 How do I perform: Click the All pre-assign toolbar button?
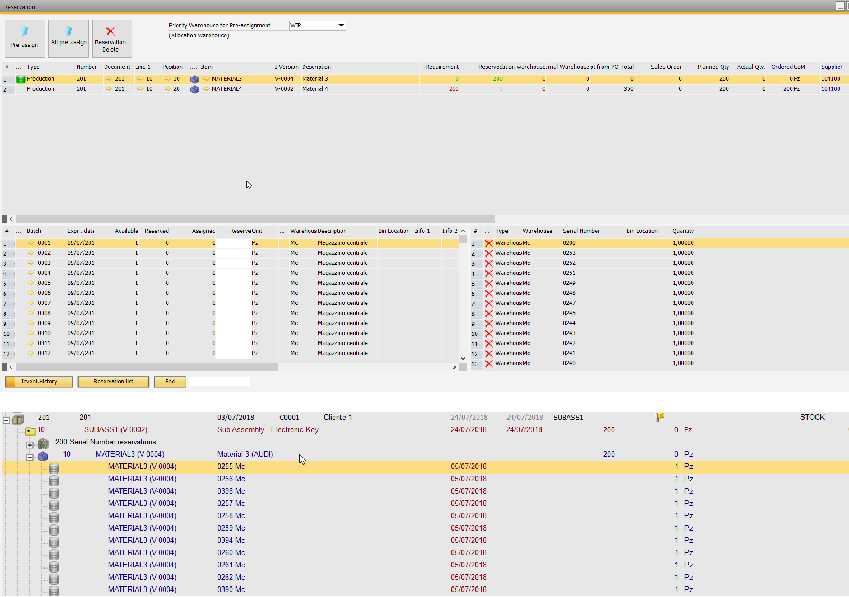point(68,38)
